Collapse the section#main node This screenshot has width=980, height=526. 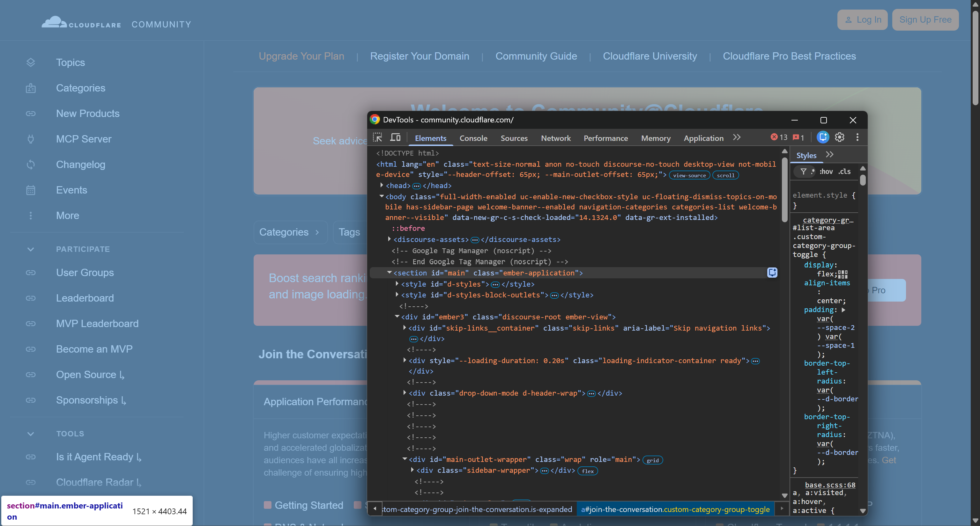pos(389,273)
